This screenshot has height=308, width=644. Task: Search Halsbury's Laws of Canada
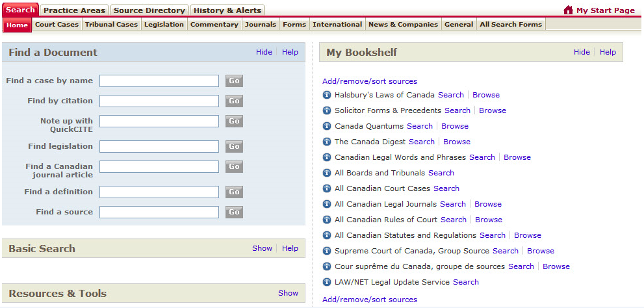coord(451,95)
